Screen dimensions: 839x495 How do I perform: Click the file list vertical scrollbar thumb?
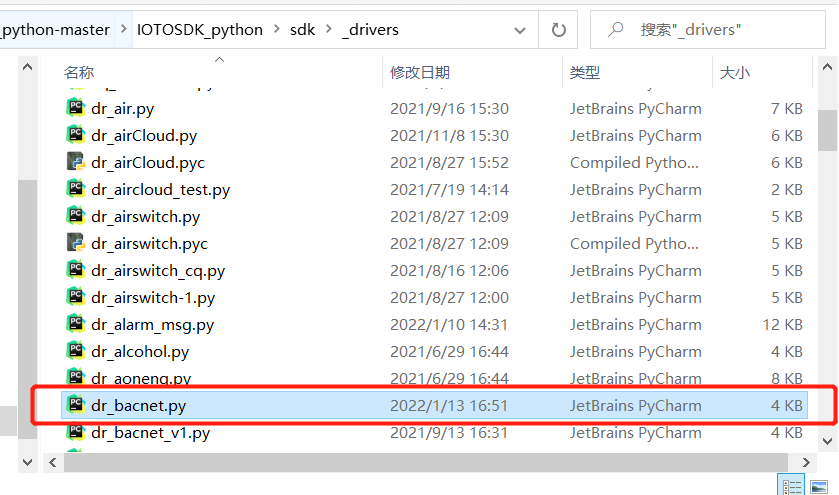point(827,130)
